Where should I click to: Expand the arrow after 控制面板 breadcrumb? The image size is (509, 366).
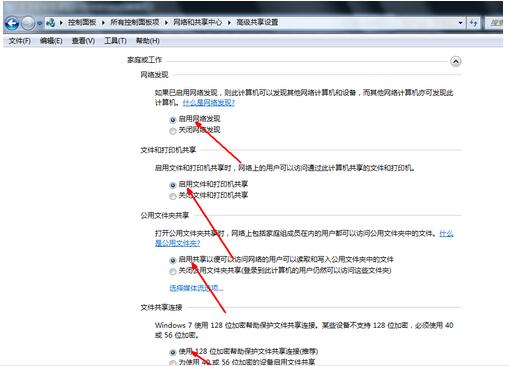[103, 23]
